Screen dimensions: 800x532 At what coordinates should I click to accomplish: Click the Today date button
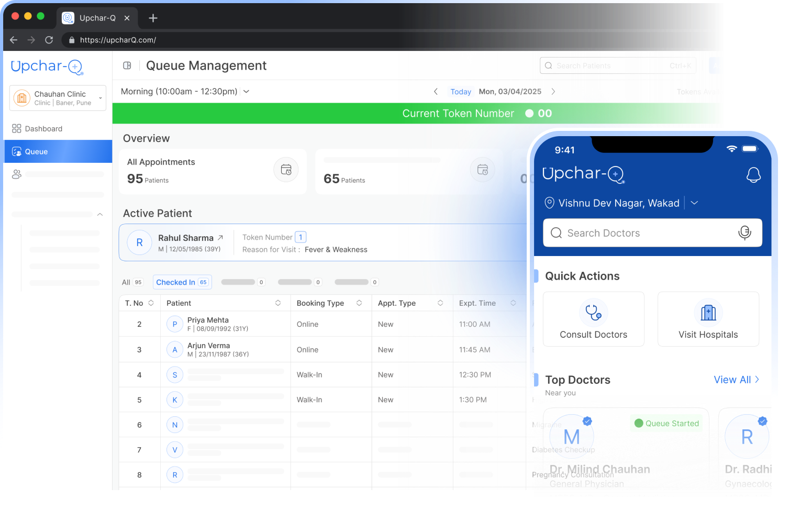click(461, 92)
